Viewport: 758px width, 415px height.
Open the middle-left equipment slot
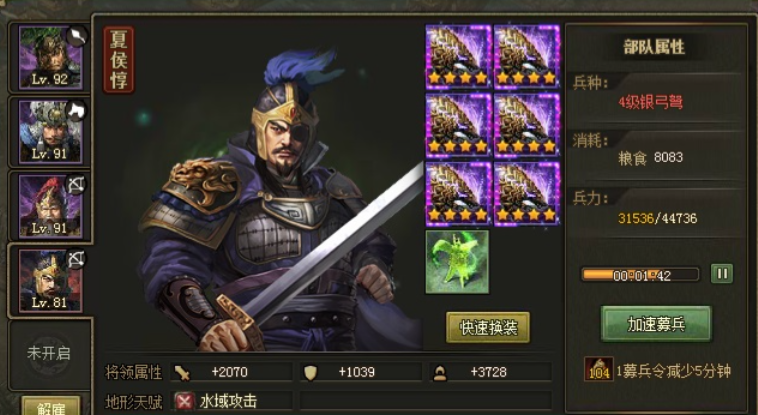point(458,126)
